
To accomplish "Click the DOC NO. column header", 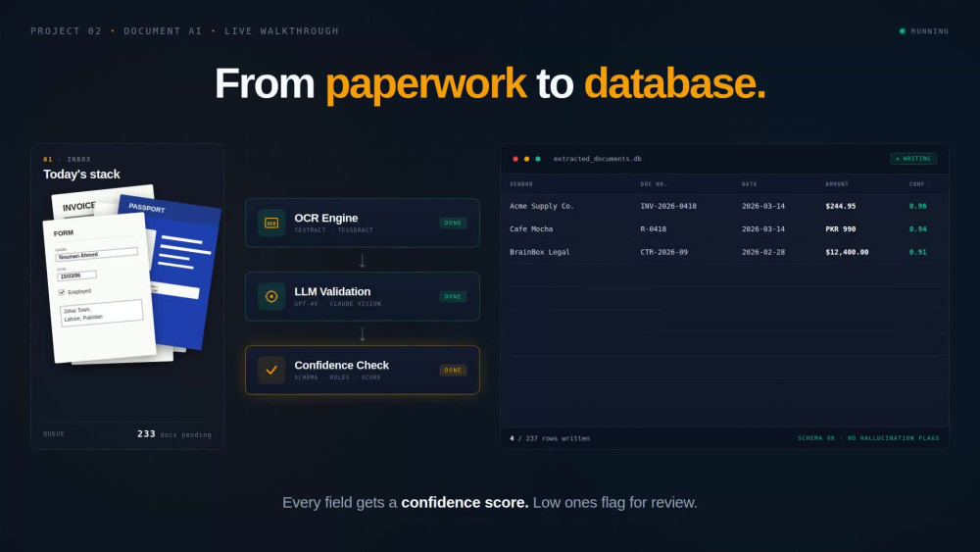I will coord(653,184).
